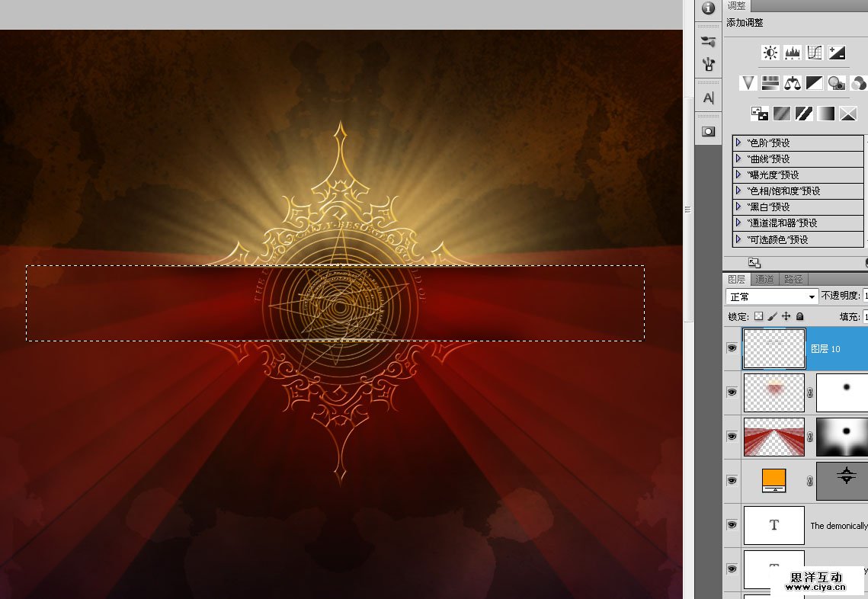Hide the 图层 10 layer

pos(732,348)
